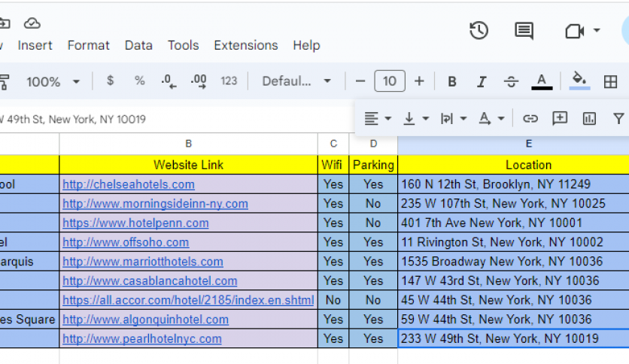Open the morningsideinn-ny.com link
This screenshot has height=364, width=629.
point(155,204)
